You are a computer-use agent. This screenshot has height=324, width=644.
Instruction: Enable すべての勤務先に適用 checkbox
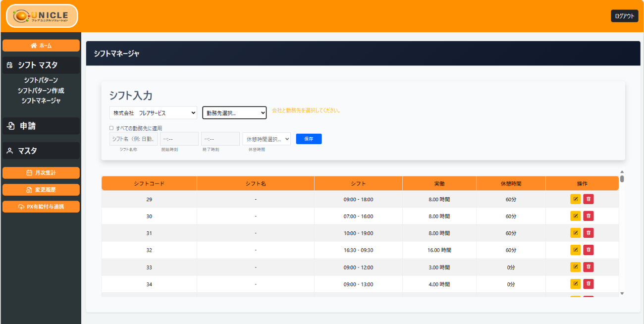click(111, 128)
